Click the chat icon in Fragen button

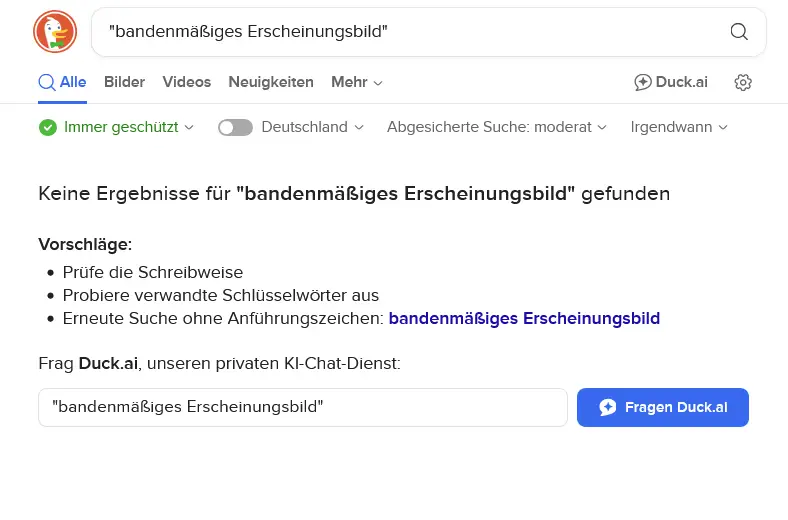click(608, 408)
